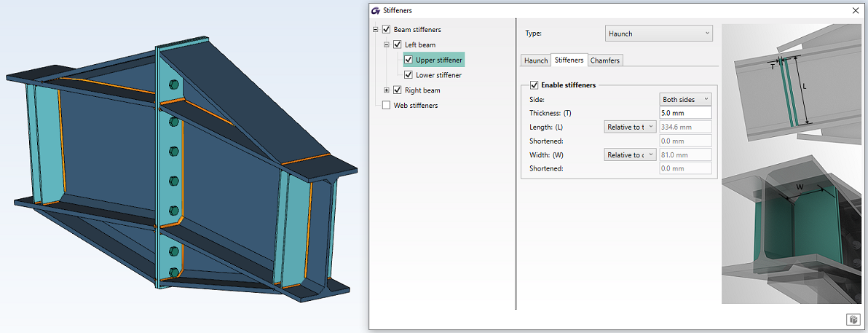Click the "Width: (W)" label
The width and height of the screenshot is (868, 333).
546,154
